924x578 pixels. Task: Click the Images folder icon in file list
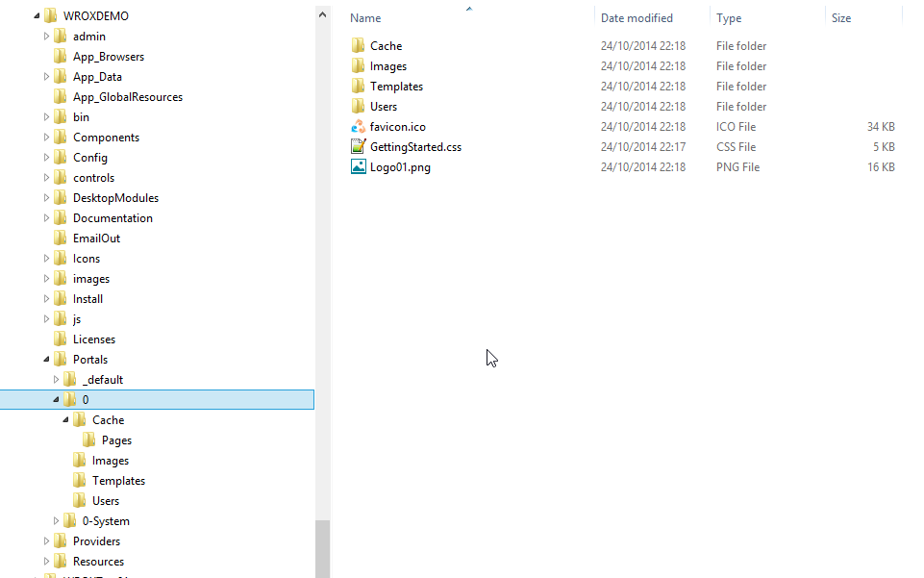[358, 65]
